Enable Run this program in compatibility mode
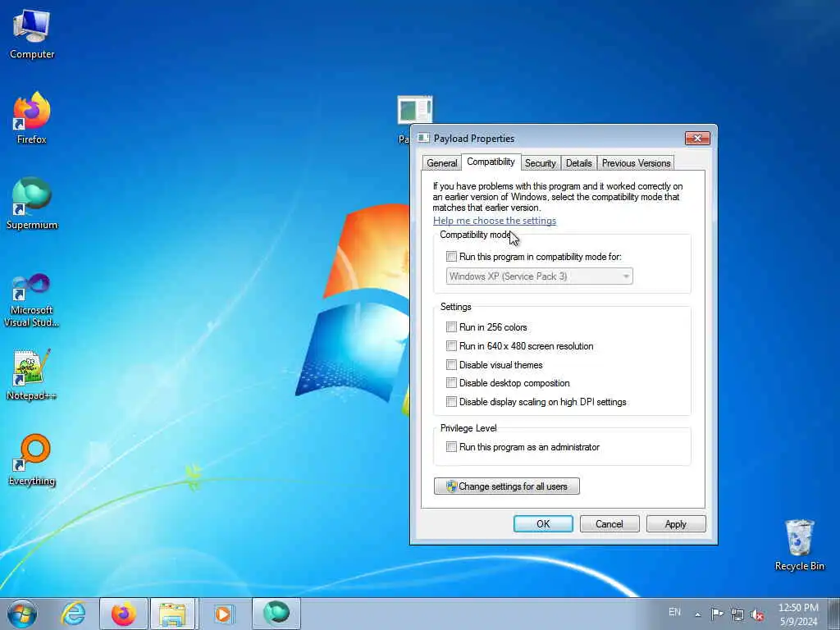 452,257
